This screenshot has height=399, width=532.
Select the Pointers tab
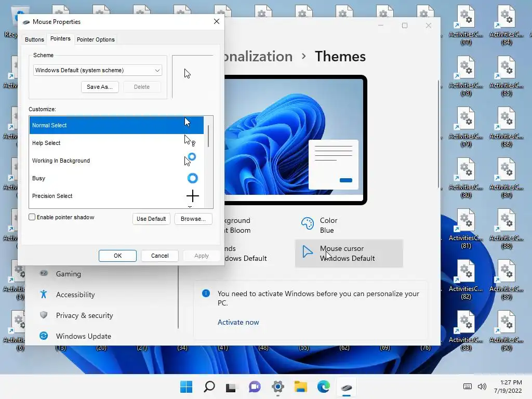coord(60,38)
